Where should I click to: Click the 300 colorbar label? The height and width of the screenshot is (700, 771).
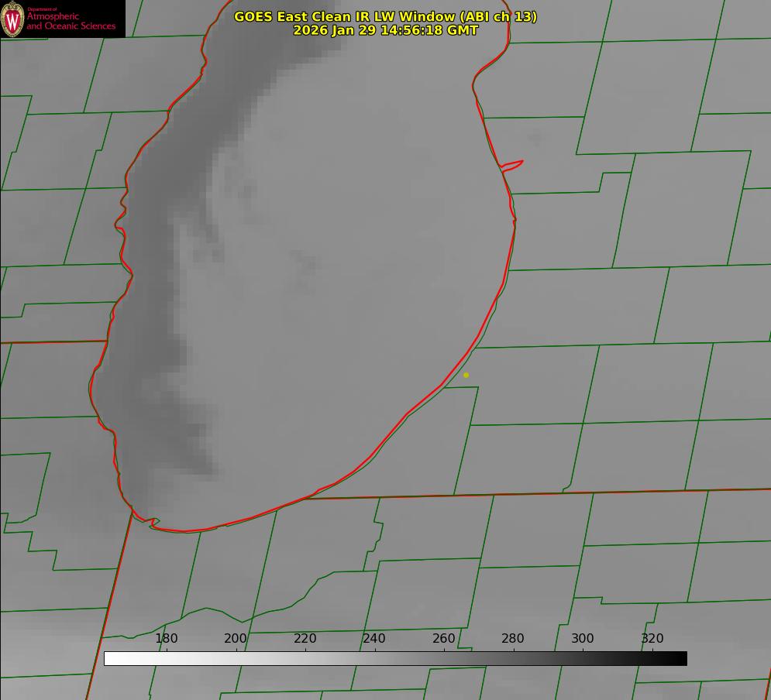583,638
